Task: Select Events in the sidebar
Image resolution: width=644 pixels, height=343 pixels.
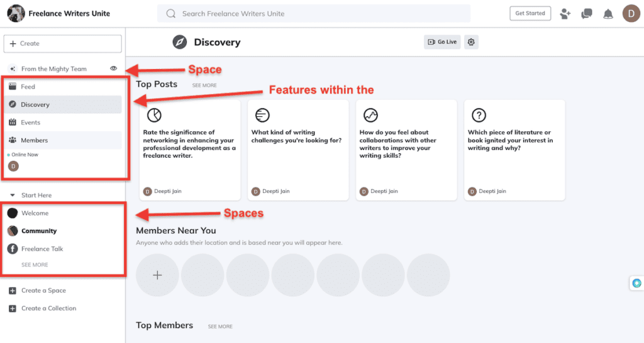Action: [x=30, y=122]
